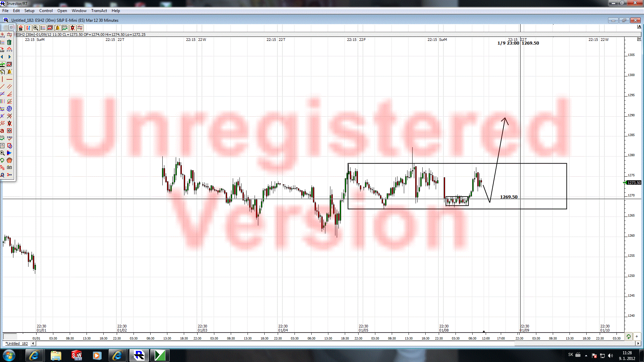Select the candlestick chart type icon
Screen dimensions: 644x362
28,28
